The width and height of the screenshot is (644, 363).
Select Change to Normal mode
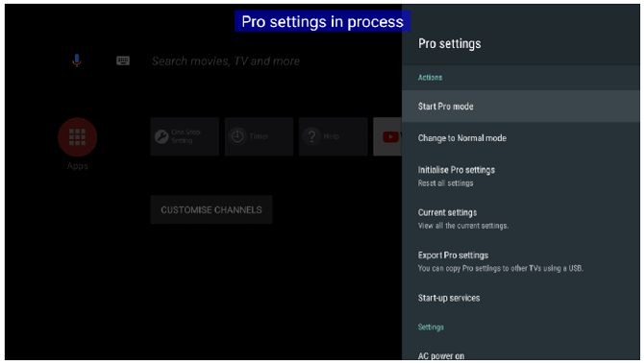(521, 138)
